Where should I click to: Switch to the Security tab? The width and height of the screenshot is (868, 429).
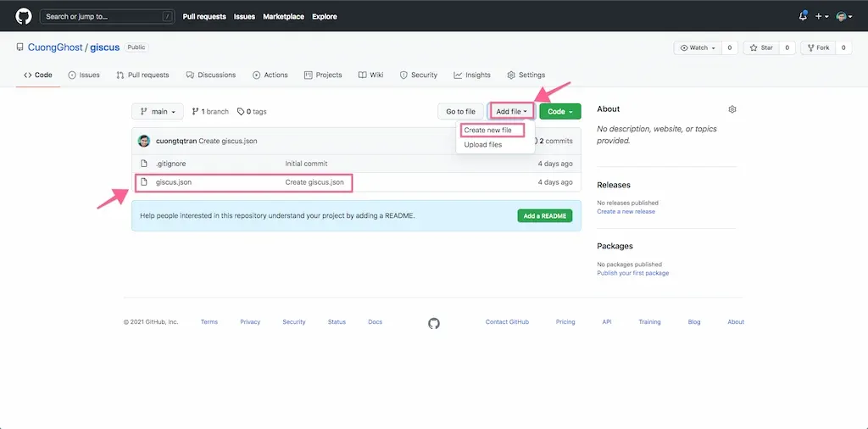tap(419, 75)
